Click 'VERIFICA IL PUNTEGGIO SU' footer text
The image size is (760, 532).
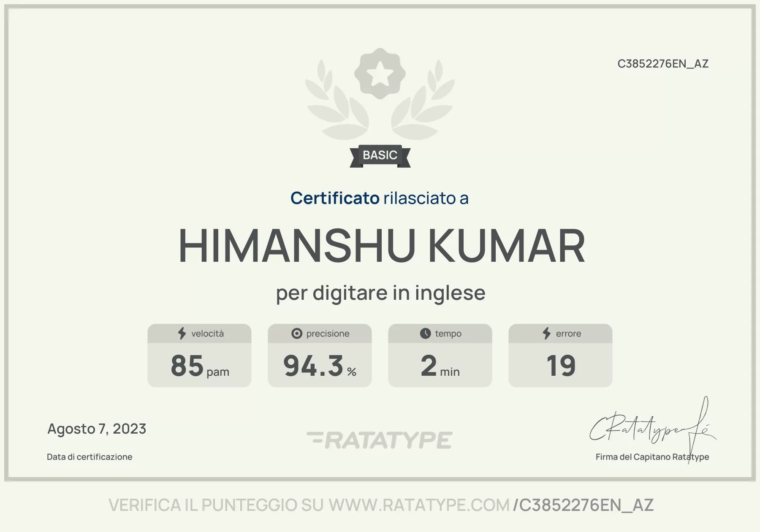[216, 505]
